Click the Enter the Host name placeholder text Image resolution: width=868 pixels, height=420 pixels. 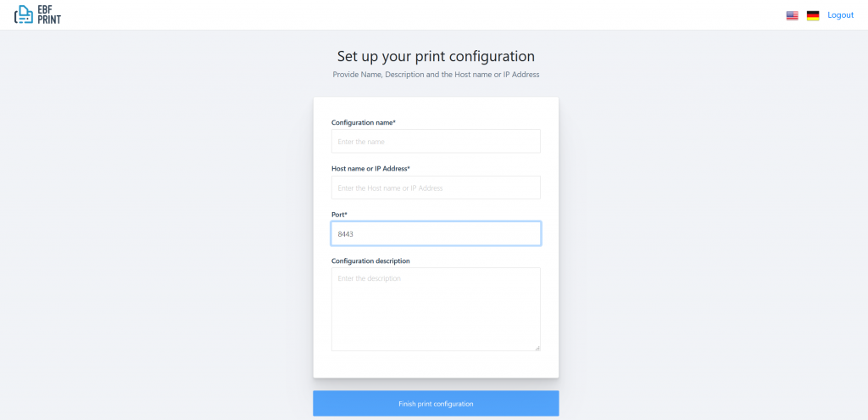pos(390,188)
